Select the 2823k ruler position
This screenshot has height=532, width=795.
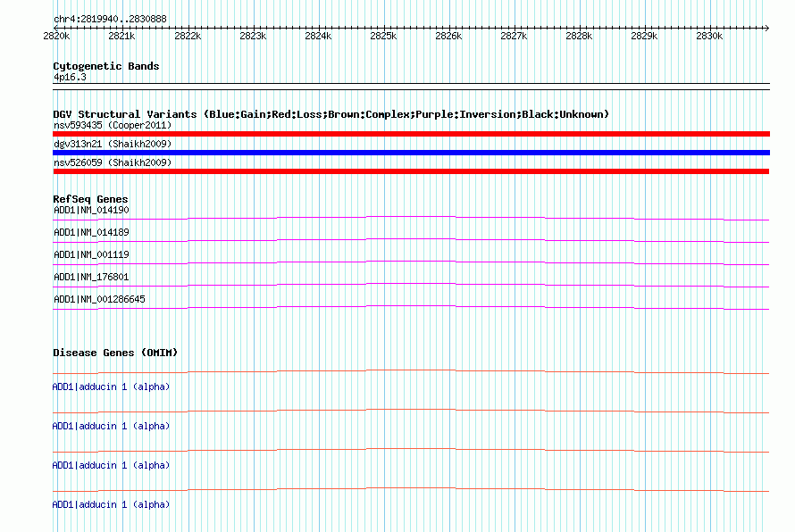(x=253, y=36)
